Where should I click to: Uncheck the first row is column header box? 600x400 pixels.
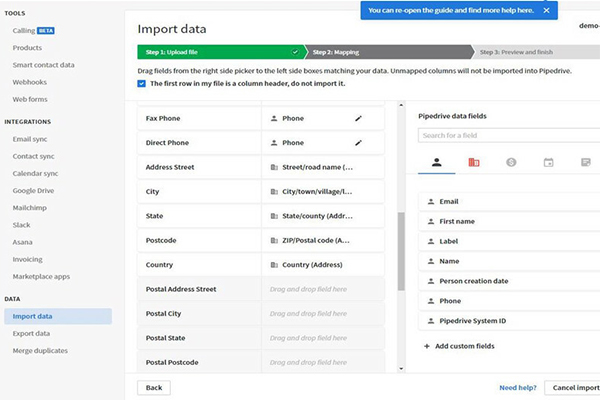click(142, 83)
